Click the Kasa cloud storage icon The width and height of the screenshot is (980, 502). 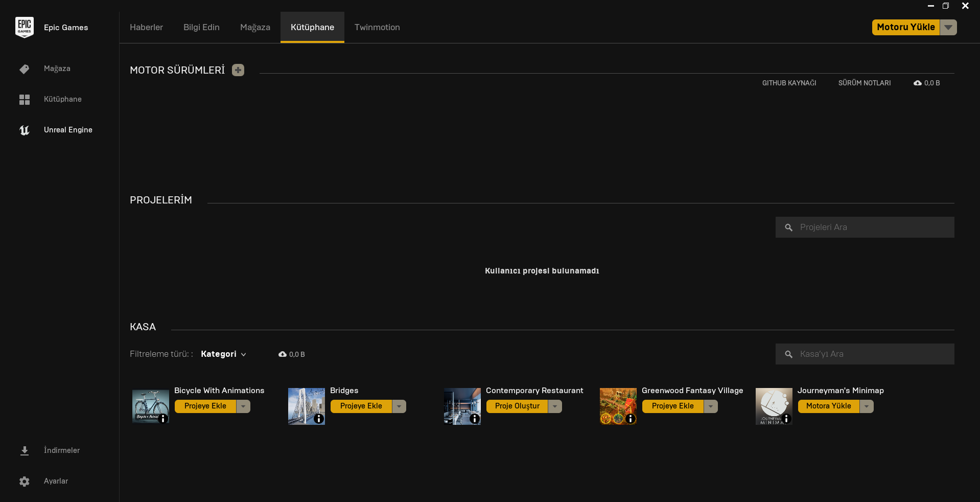tap(283, 354)
